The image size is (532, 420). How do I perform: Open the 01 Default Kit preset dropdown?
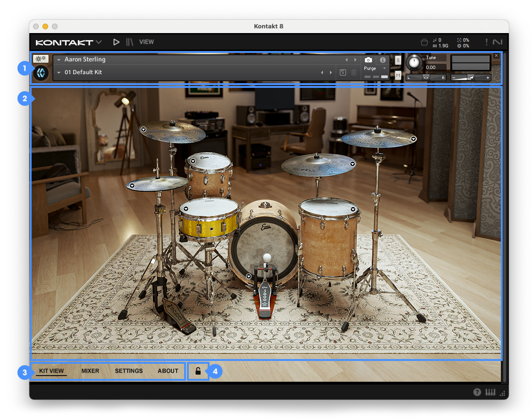click(x=59, y=73)
